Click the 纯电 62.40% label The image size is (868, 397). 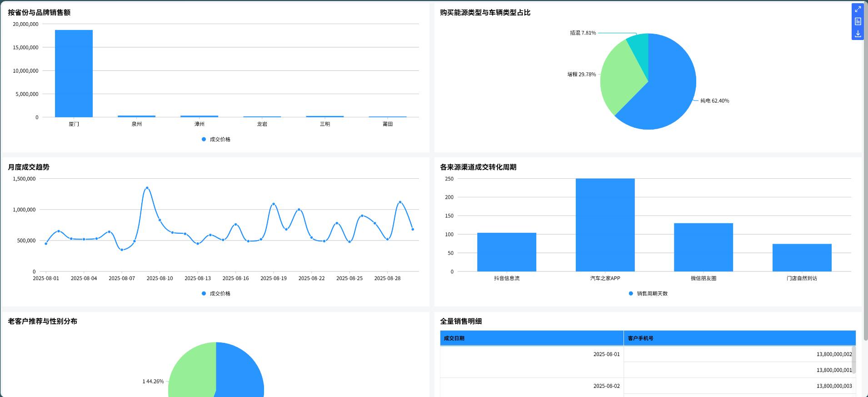tap(714, 101)
